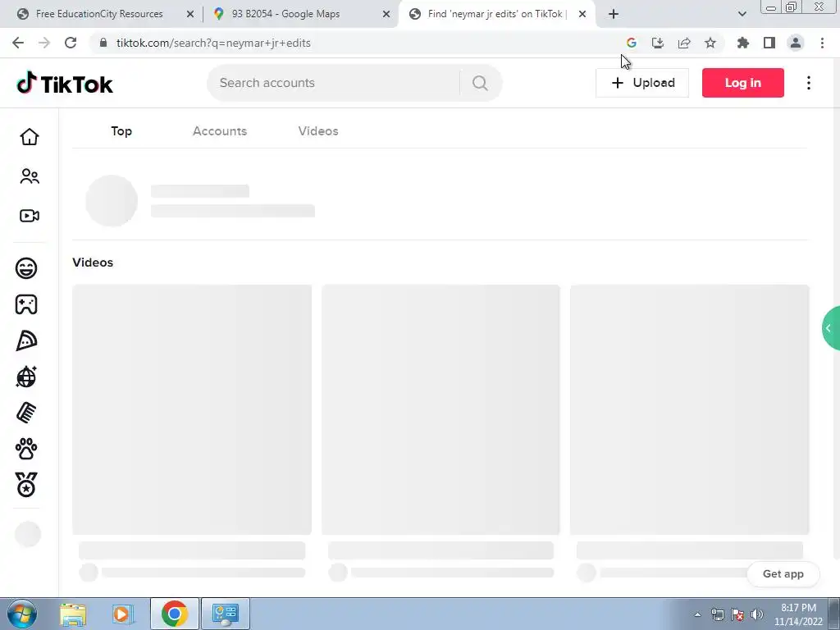Open the middle loading video thumbnail
Screen dimensions: 840x630
point(441,410)
